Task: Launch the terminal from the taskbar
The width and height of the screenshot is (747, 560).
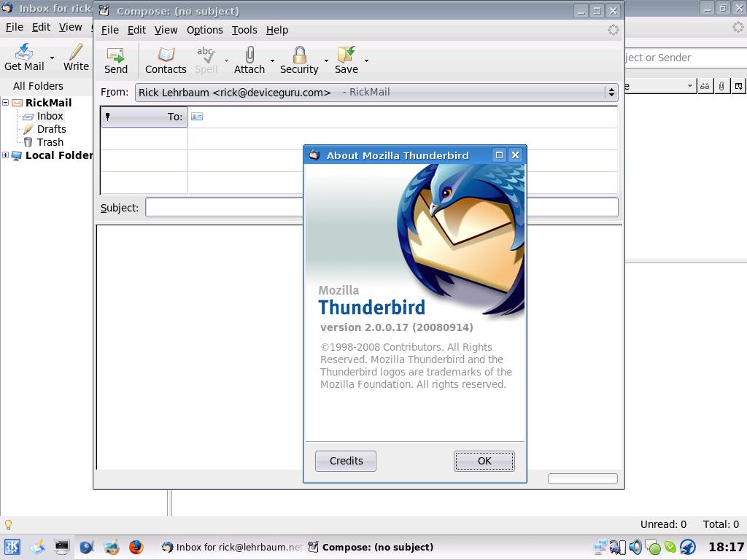Action: click(61, 547)
